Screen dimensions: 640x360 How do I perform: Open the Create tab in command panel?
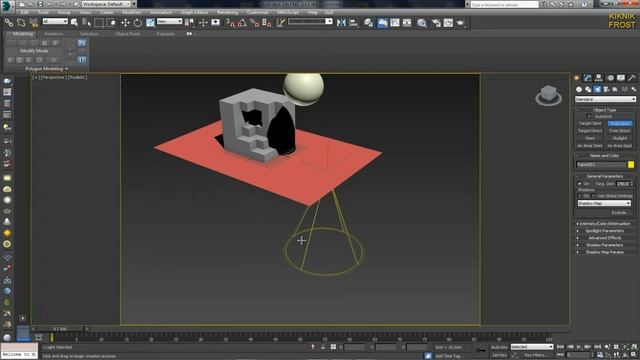(x=577, y=78)
